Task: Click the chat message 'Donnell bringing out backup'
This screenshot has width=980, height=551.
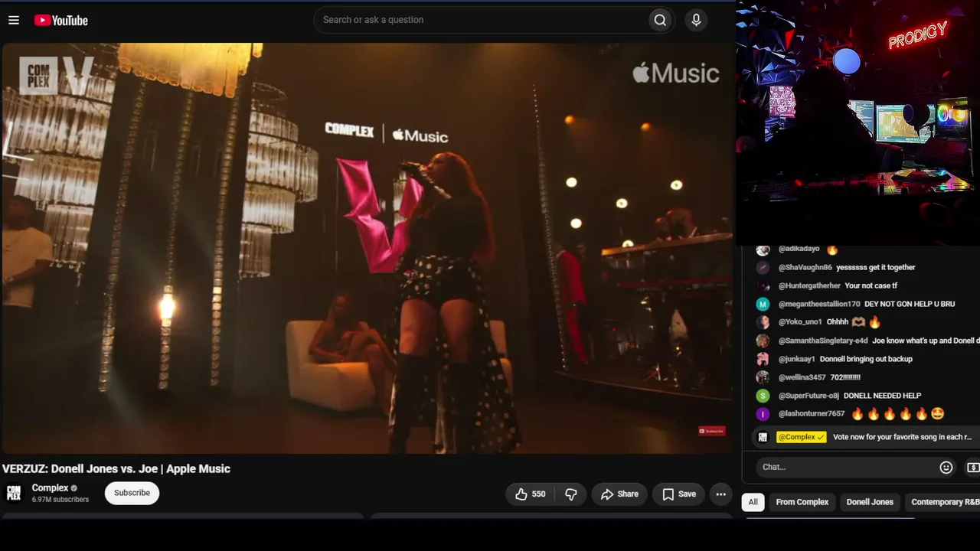Action: (866, 359)
